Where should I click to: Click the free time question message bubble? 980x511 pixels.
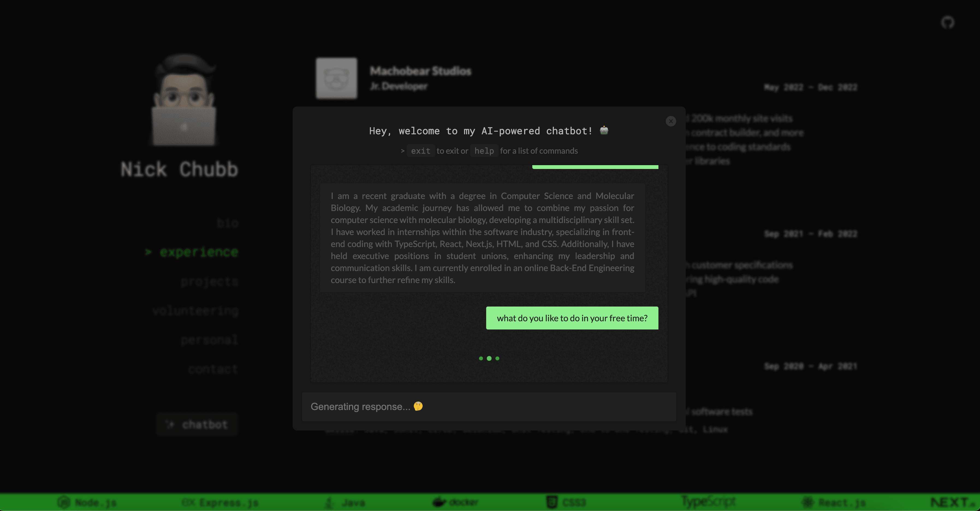[x=572, y=318]
